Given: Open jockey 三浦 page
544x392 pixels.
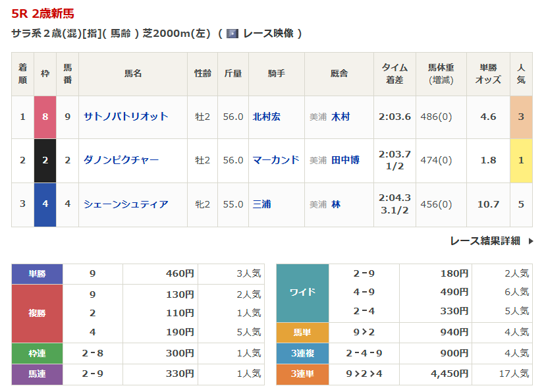Looking at the screenshot, I should [262, 204].
